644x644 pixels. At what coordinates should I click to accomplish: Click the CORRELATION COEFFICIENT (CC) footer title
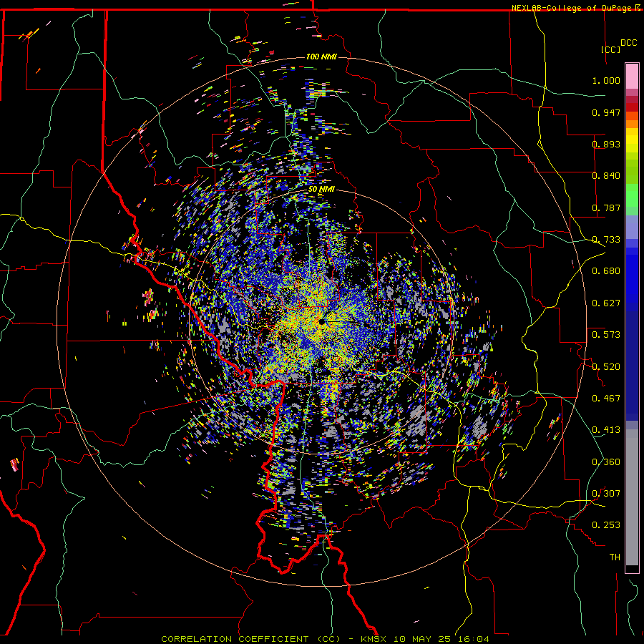[250, 639]
